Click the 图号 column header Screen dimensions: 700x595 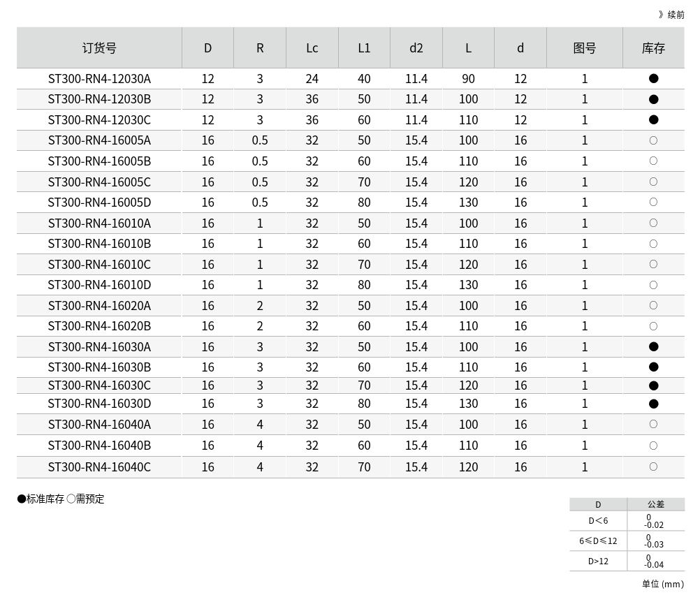(x=585, y=48)
